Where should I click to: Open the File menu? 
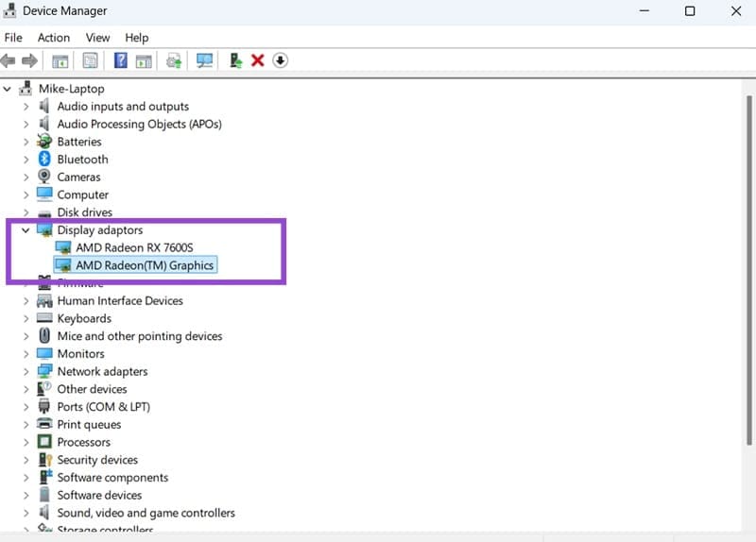click(13, 38)
